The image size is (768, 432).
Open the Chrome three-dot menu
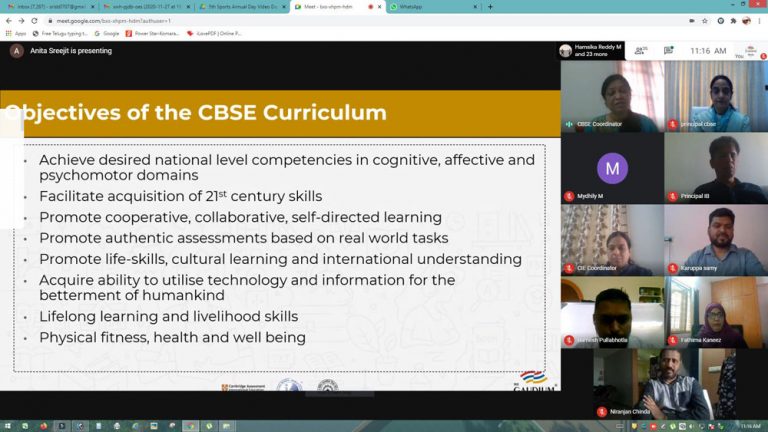coord(760,21)
